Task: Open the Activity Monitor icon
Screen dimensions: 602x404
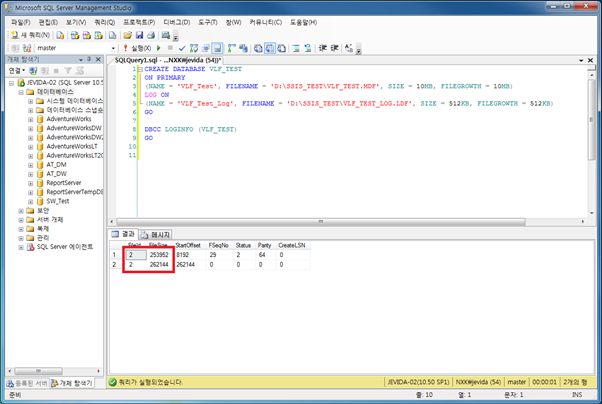Action: [x=165, y=36]
